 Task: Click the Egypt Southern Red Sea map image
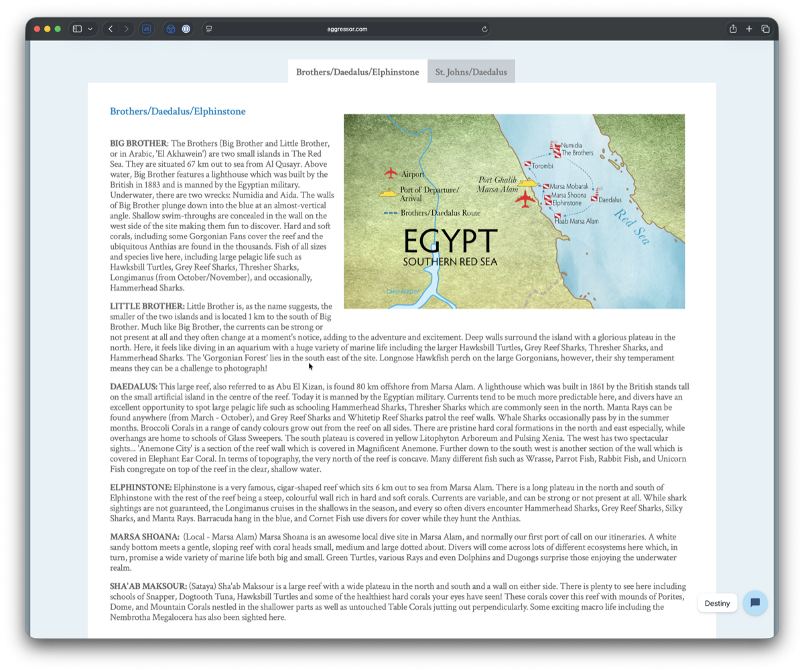click(514, 211)
